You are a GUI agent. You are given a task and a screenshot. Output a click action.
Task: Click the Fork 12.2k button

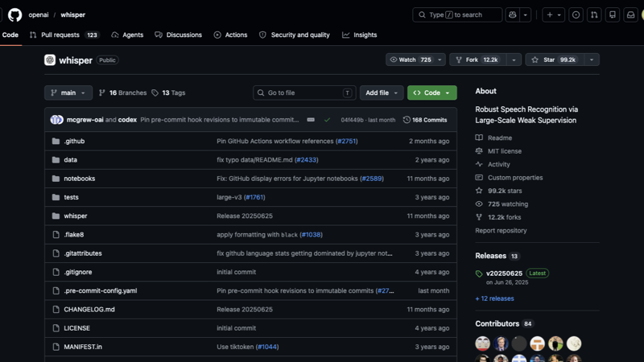pyautogui.click(x=478, y=60)
